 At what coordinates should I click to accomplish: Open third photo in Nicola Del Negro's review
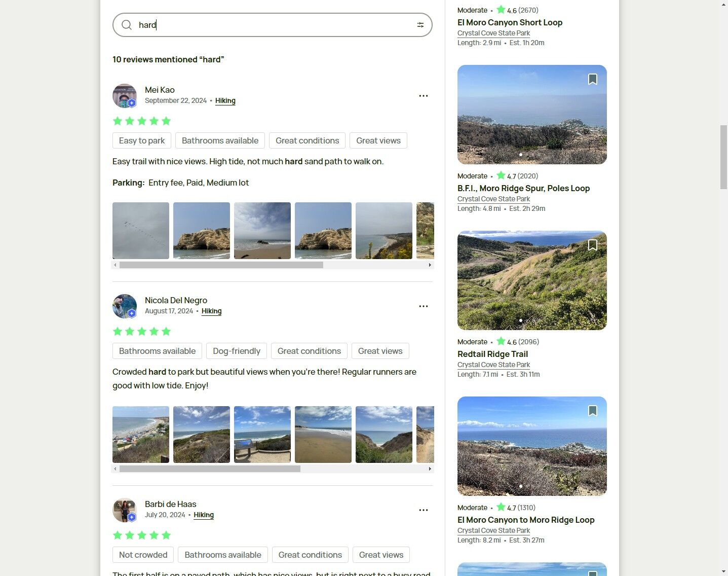[262, 435]
